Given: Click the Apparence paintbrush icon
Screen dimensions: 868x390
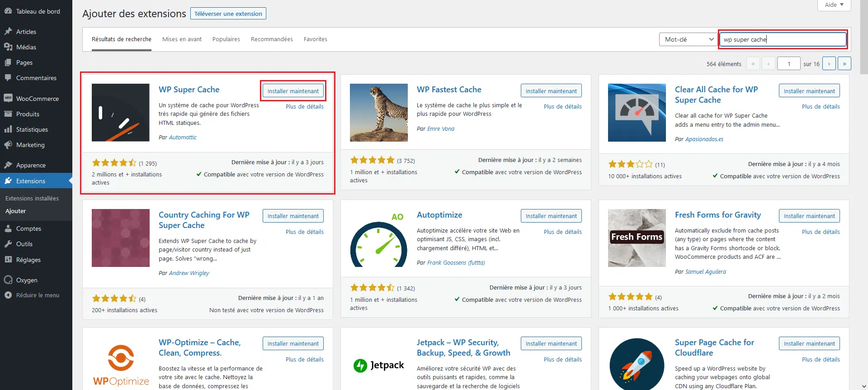Looking at the screenshot, I should (x=8, y=165).
